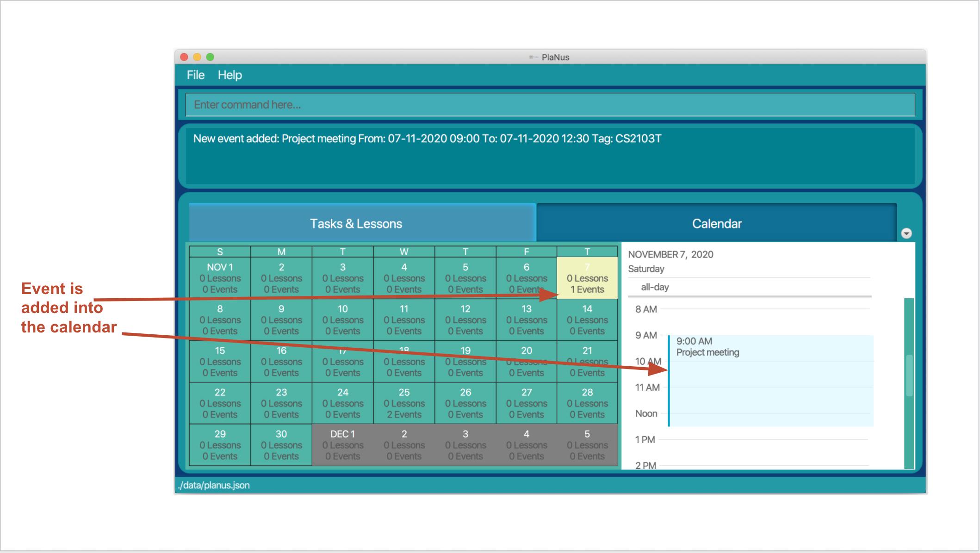Select November 19 in the calendar
The image size is (980, 553).
(465, 362)
